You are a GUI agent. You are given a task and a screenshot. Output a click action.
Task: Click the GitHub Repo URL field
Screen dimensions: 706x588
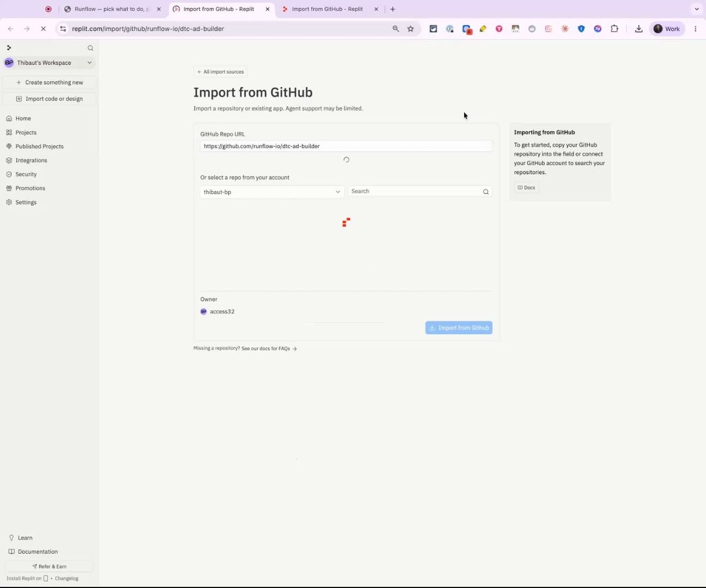346,146
